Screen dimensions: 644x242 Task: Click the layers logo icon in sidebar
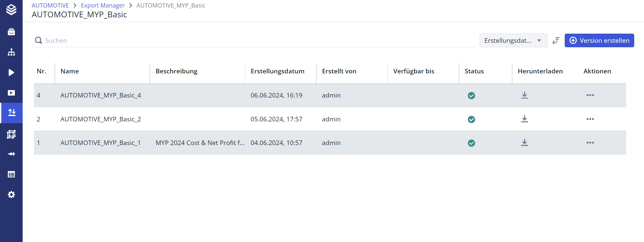pyautogui.click(x=11, y=10)
